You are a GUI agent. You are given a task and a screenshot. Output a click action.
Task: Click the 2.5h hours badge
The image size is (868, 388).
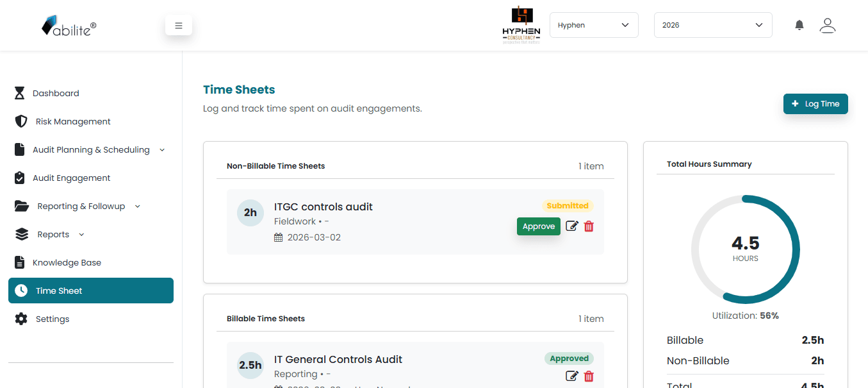coord(250,365)
